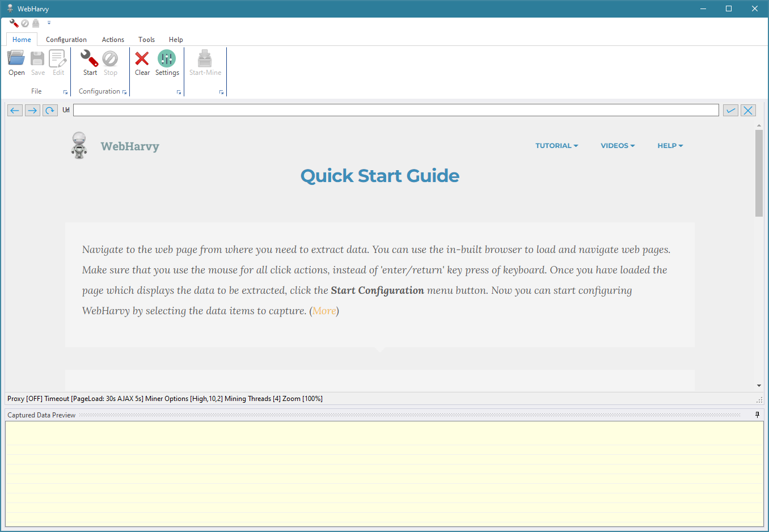Expand the TUTORIAL dropdown menu
The width and height of the screenshot is (769, 532).
point(556,146)
